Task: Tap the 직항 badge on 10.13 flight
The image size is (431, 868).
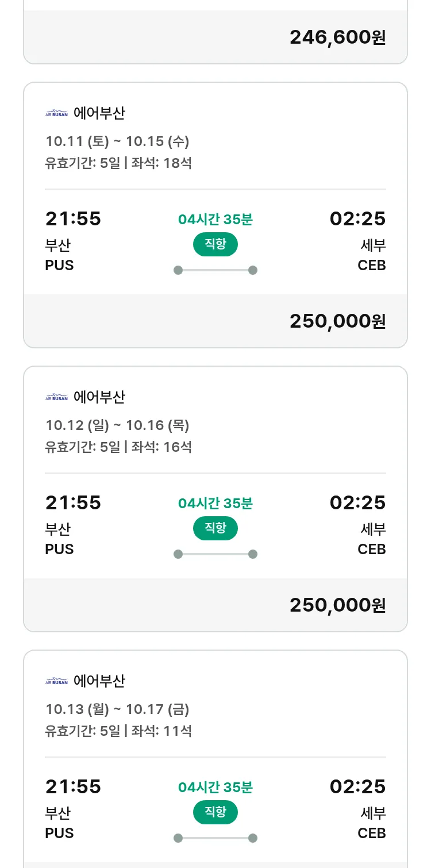Action: [x=215, y=812]
